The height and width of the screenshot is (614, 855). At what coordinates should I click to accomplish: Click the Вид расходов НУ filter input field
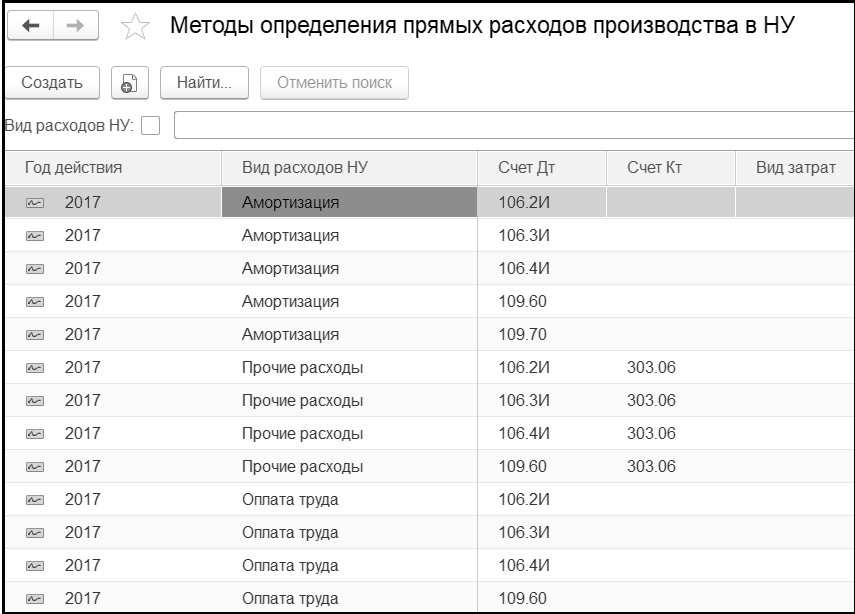pyautogui.click(x=512, y=126)
